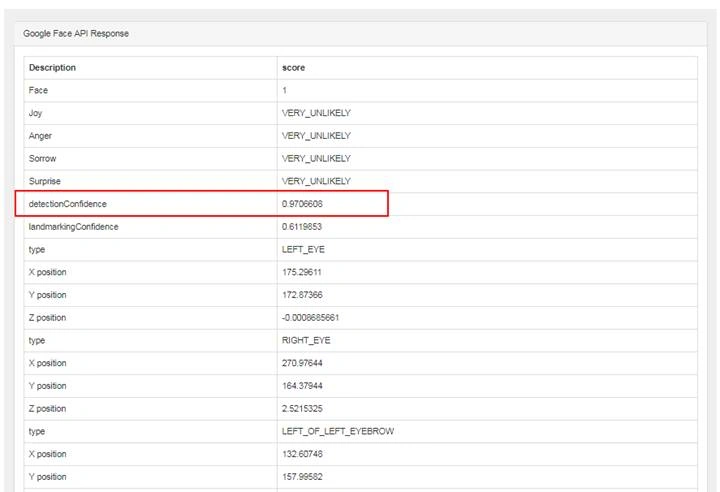This screenshot has width=720, height=492.
Task: Click Y position value 164.37944
Action: tap(302, 386)
